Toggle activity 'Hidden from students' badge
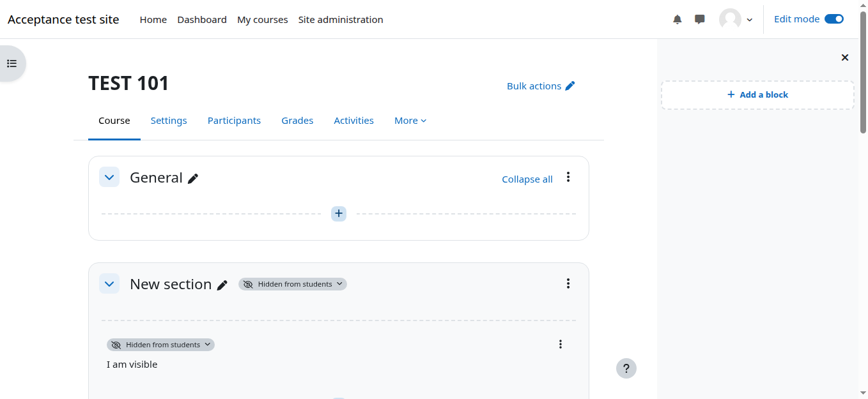The width and height of the screenshot is (868, 399). [160, 345]
